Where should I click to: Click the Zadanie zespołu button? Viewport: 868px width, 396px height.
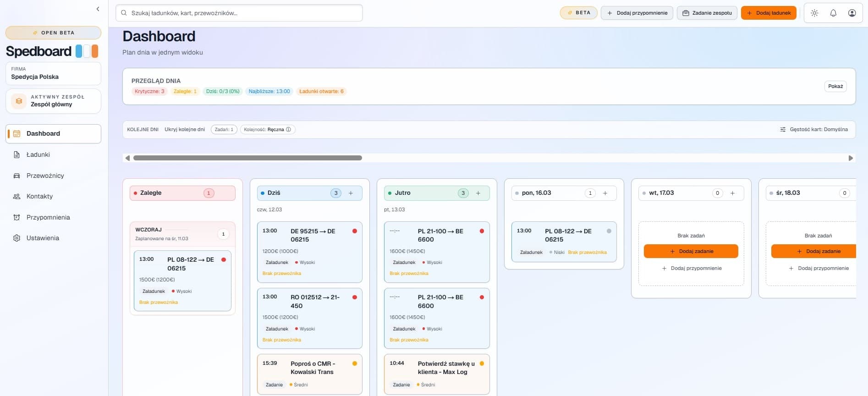click(707, 13)
